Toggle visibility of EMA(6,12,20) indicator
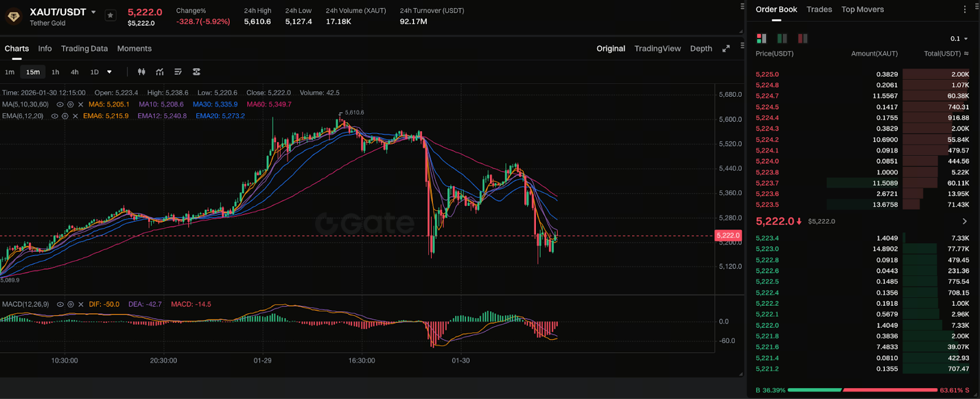 55,116
